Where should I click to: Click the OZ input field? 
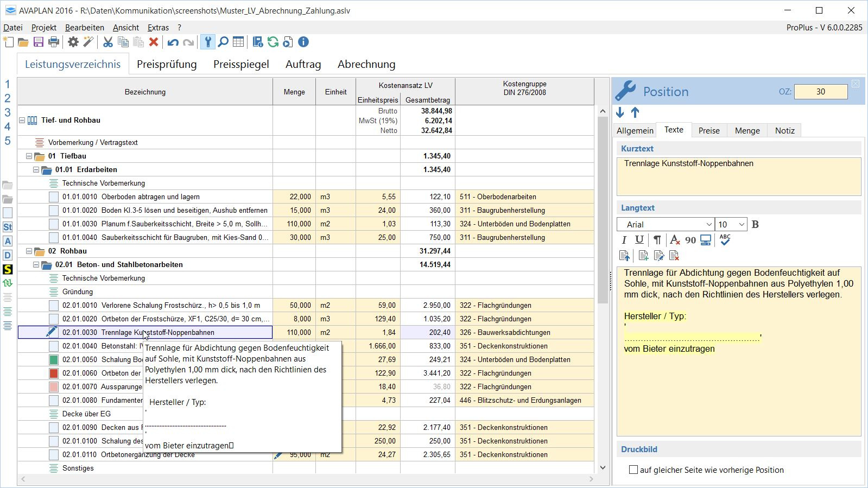tap(820, 92)
